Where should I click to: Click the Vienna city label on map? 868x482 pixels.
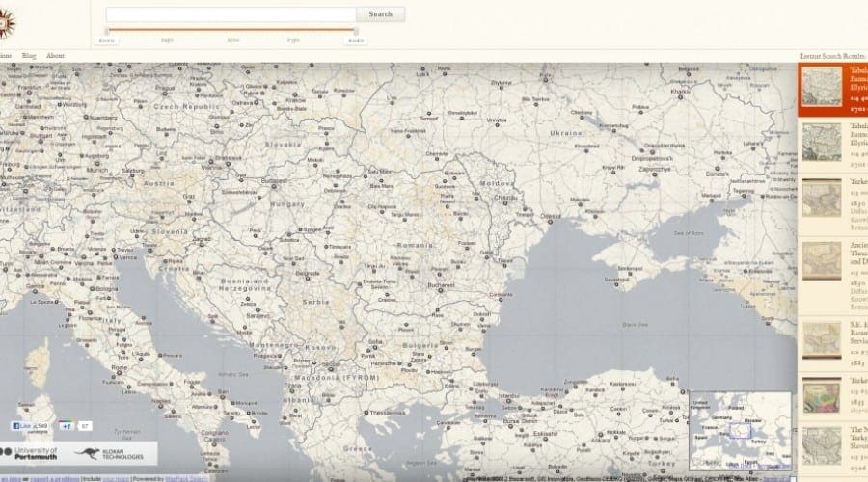coord(211,167)
